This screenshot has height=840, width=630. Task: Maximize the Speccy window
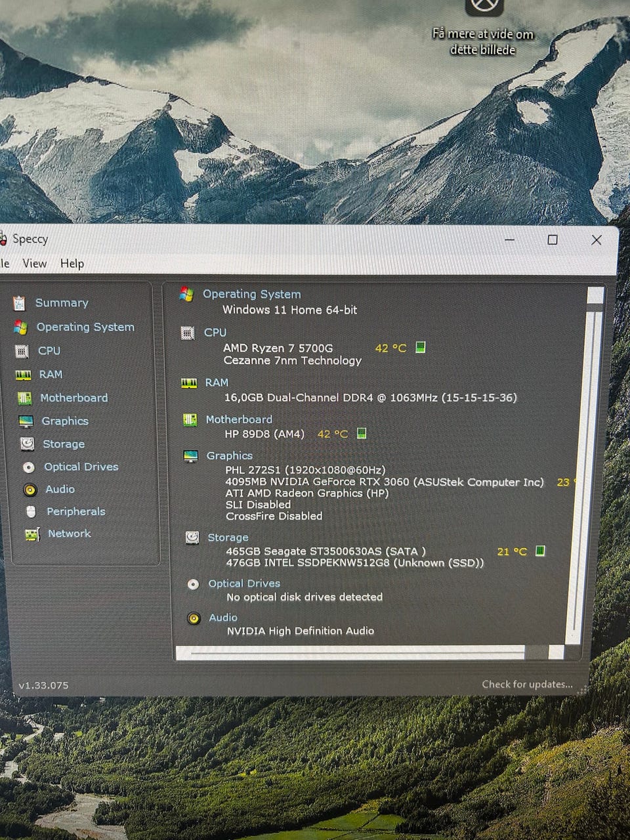553,240
